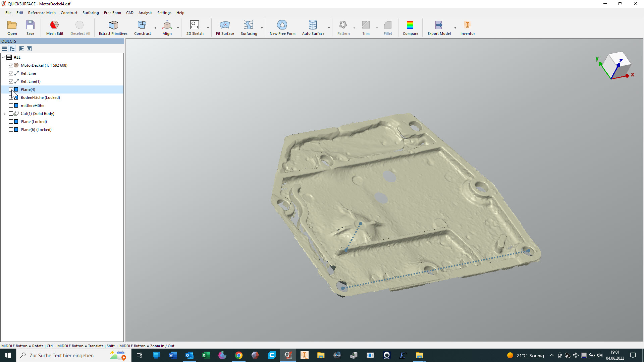Expand the Cut(1) Solid Body node
This screenshot has width=644, height=362.
pyautogui.click(x=5, y=114)
